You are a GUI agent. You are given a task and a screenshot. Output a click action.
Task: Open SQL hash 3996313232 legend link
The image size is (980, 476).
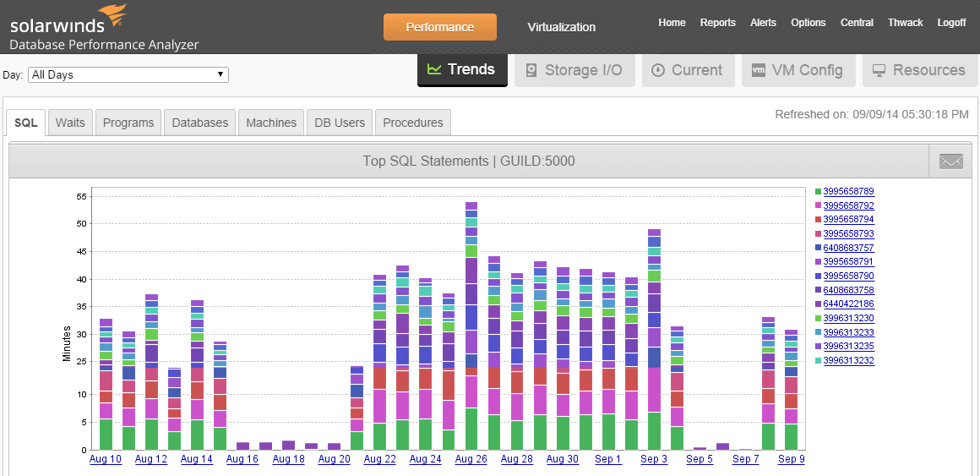(x=848, y=361)
